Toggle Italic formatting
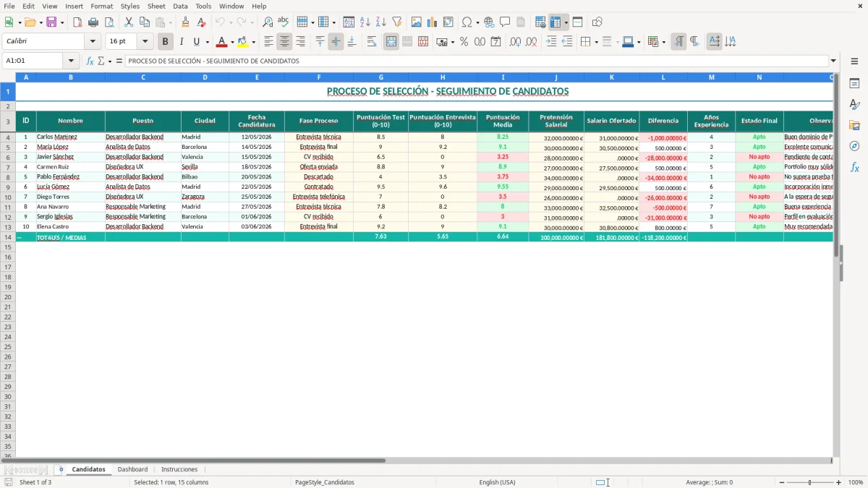The height and width of the screenshot is (488, 868). [181, 42]
